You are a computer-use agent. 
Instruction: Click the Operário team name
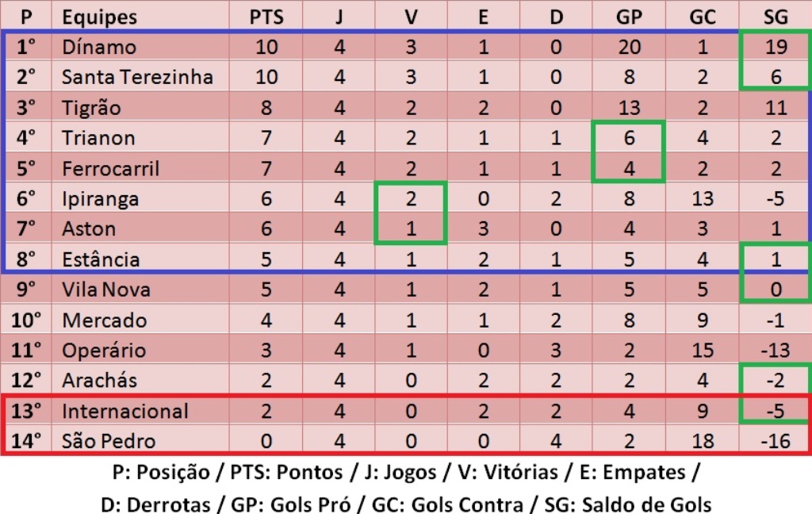pyautogui.click(x=104, y=351)
